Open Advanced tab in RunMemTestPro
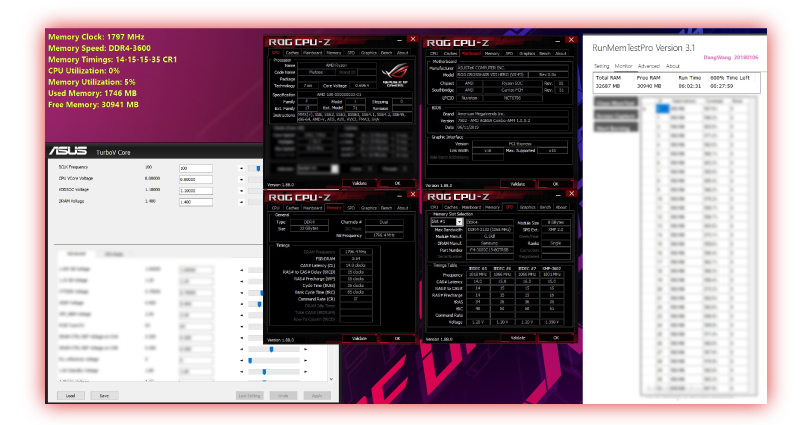 649,66
